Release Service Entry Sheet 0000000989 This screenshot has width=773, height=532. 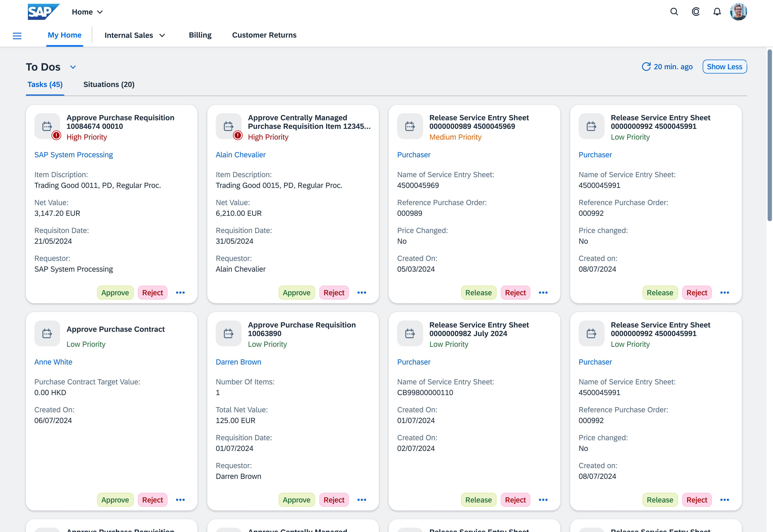click(478, 293)
